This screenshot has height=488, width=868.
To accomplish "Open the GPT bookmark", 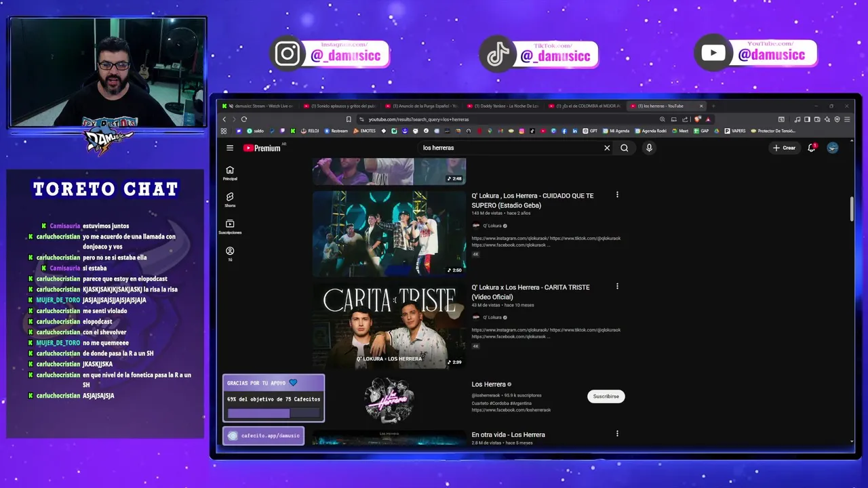I will [590, 131].
